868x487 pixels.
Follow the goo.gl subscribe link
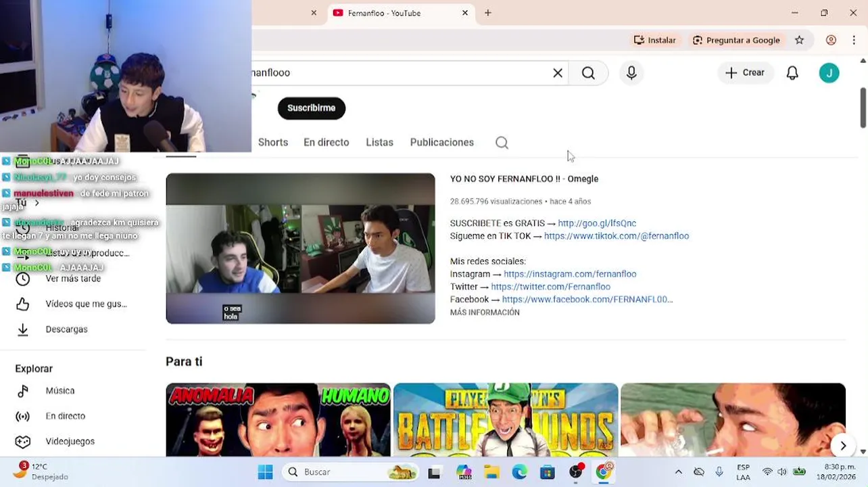pyautogui.click(x=597, y=223)
